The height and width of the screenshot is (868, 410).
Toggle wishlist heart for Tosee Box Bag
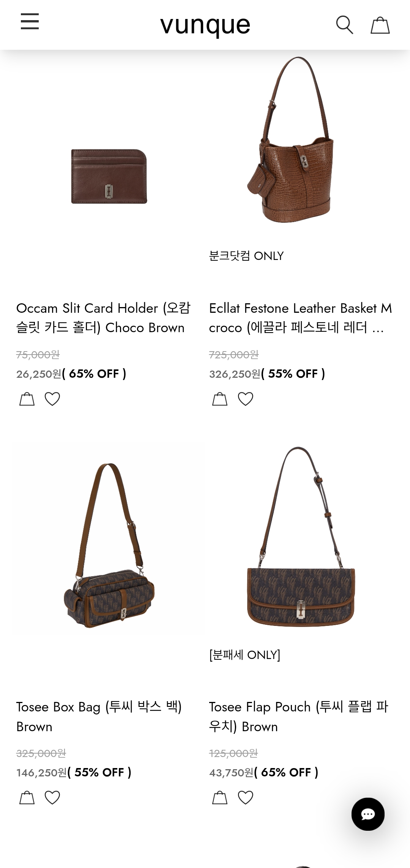point(52,797)
